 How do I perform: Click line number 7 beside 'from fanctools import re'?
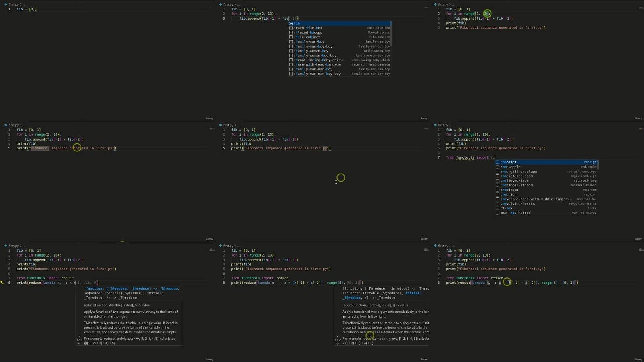(439, 157)
